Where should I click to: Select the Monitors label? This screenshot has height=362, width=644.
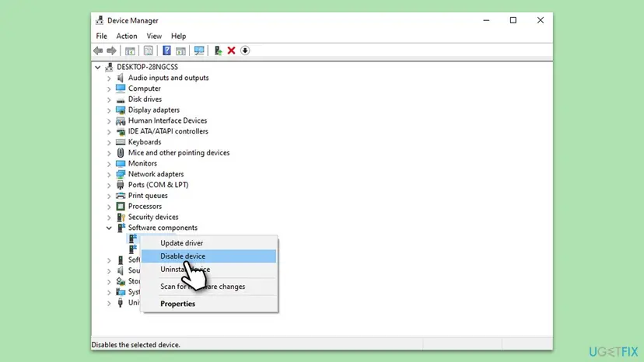(142, 163)
